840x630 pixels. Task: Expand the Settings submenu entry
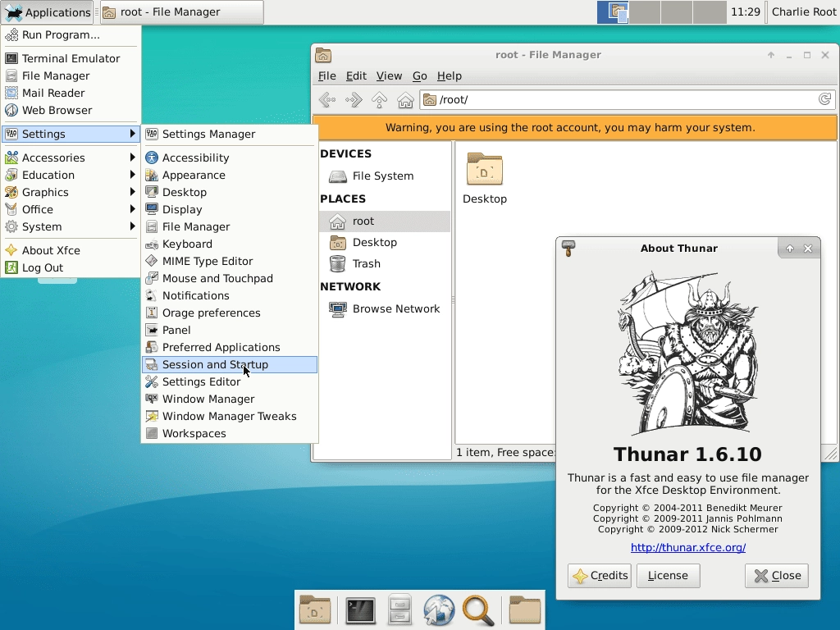(x=71, y=134)
